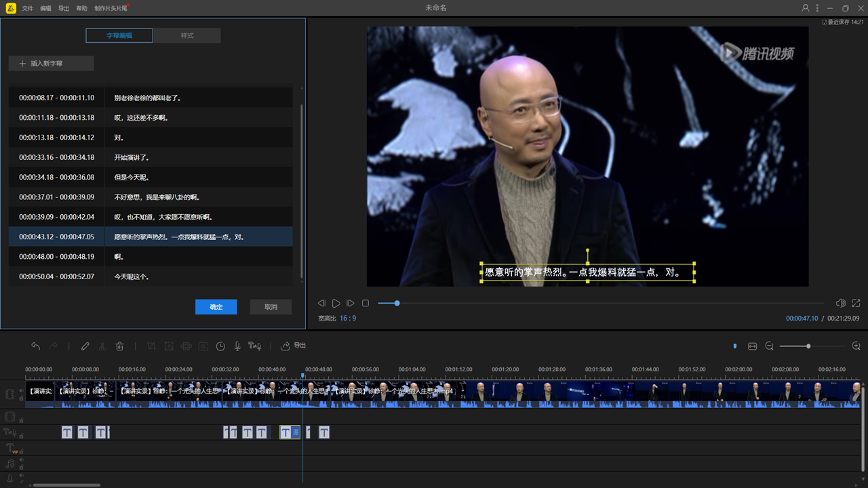Click the microphone voice-over icon in toolbar
Image resolution: width=868 pixels, height=488 pixels.
click(x=237, y=346)
